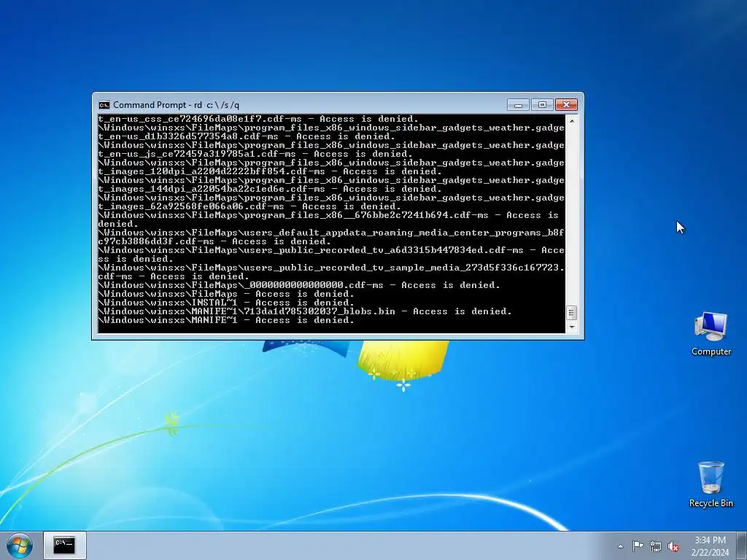Click the text t_en-us_d1b3326d577354a8.cdf-ms
Image resolution: width=747 pixels, height=560 pixels.
(x=188, y=136)
